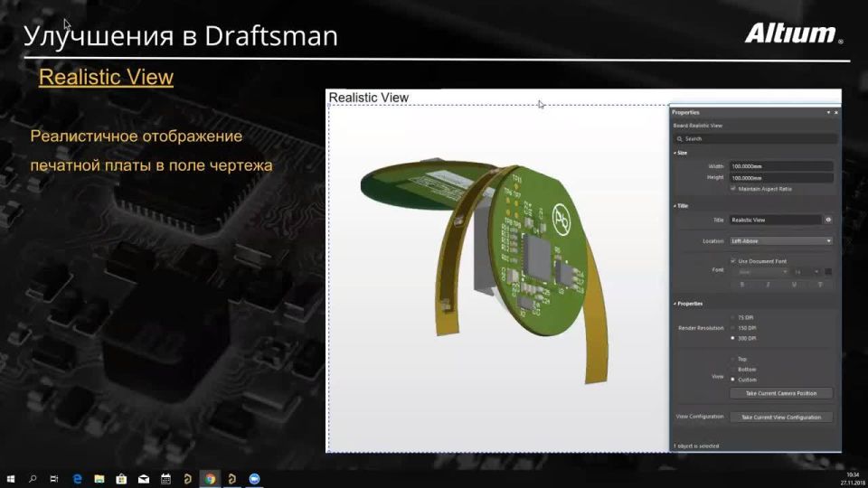The image size is (868, 488).
Task: Launch Microsoft Edge from the taskbar
Action: point(77,479)
